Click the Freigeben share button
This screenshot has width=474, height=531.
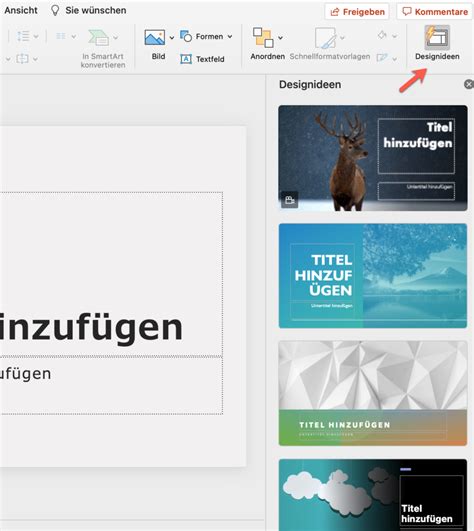click(x=357, y=12)
